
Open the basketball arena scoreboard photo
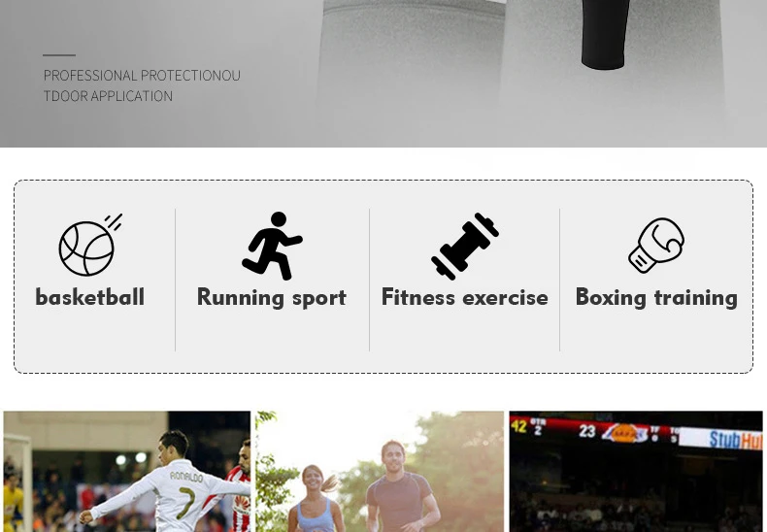pyautogui.click(x=635, y=472)
